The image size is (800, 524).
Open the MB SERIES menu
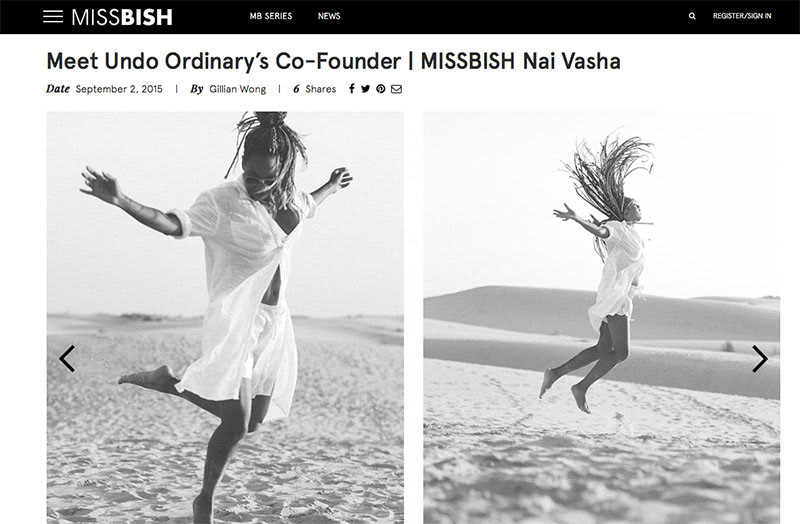tap(271, 16)
